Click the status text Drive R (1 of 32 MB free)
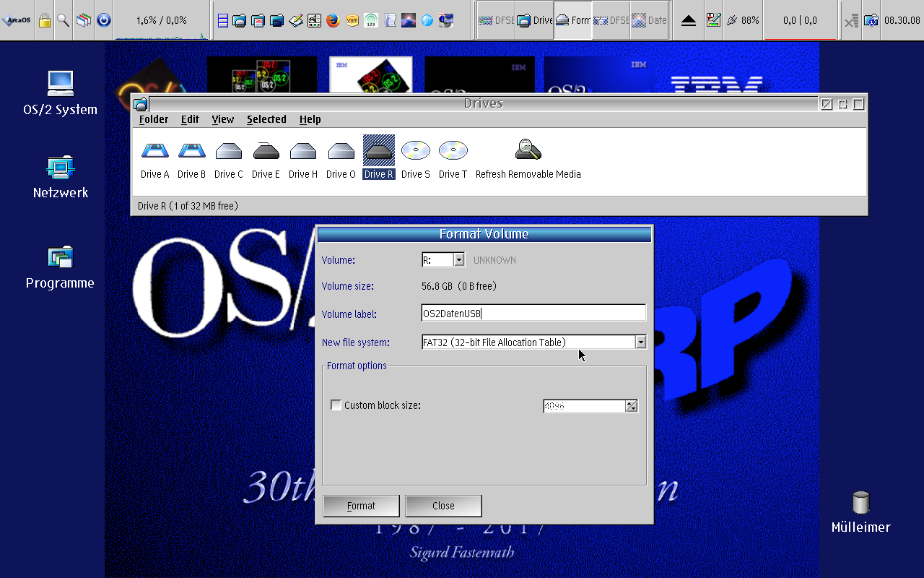This screenshot has width=924, height=578. coord(188,206)
